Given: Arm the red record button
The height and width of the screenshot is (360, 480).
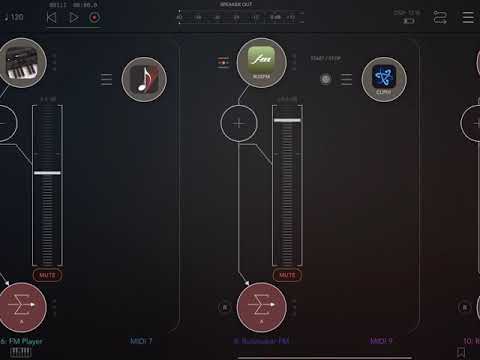Looking at the screenshot, I should [95, 17].
